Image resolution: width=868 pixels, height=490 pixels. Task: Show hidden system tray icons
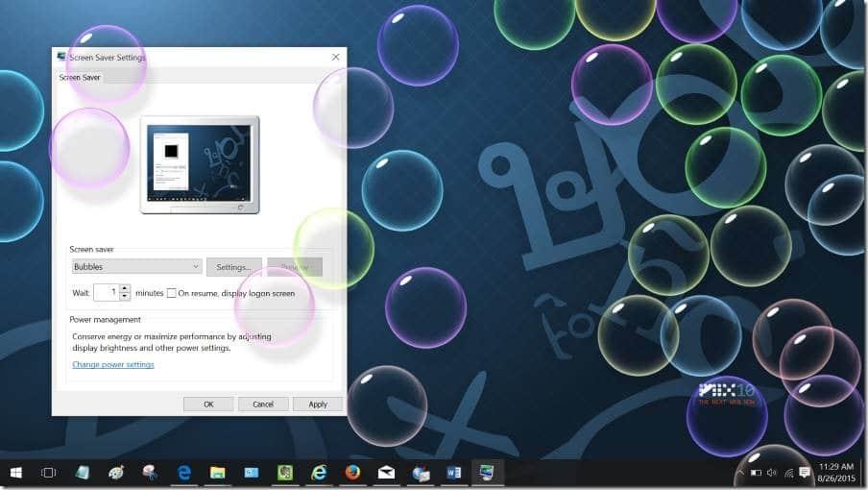(739, 473)
